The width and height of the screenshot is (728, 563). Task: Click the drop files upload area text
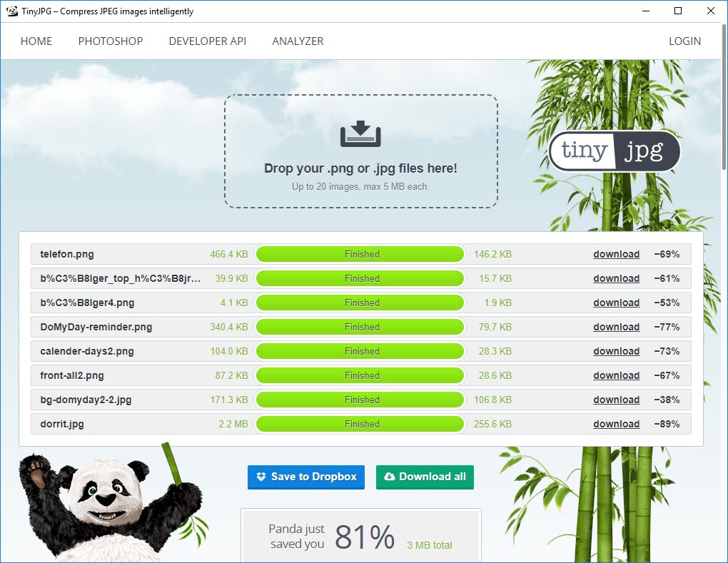point(360,169)
